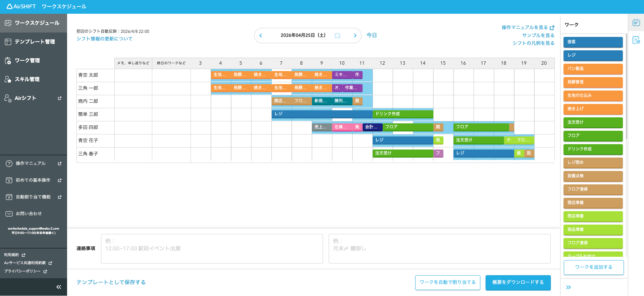Open Airサービス共通利用約款 link
Image resolution: width=644 pixels, height=296 pixels.
point(28,263)
